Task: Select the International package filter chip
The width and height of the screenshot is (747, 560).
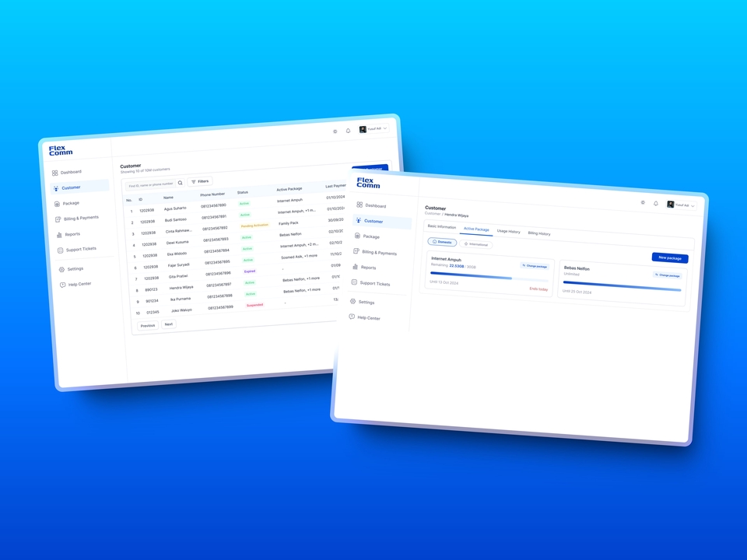Action: [x=476, y=244]
